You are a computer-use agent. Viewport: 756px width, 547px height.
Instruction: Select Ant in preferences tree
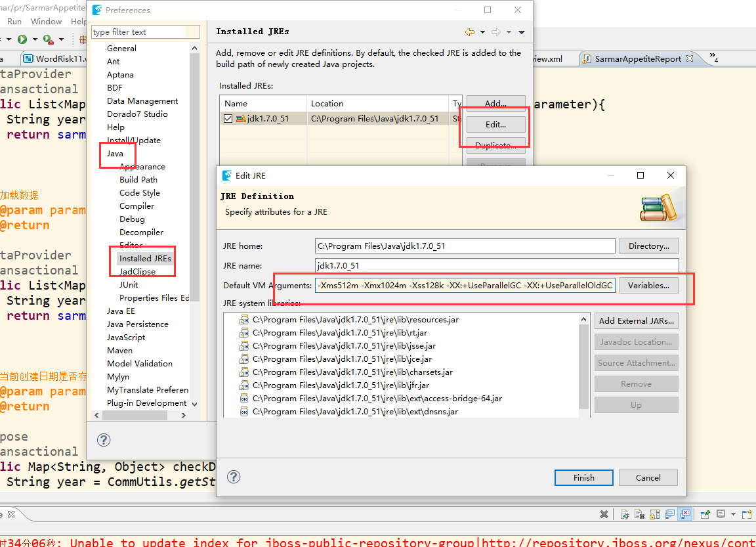114,61
